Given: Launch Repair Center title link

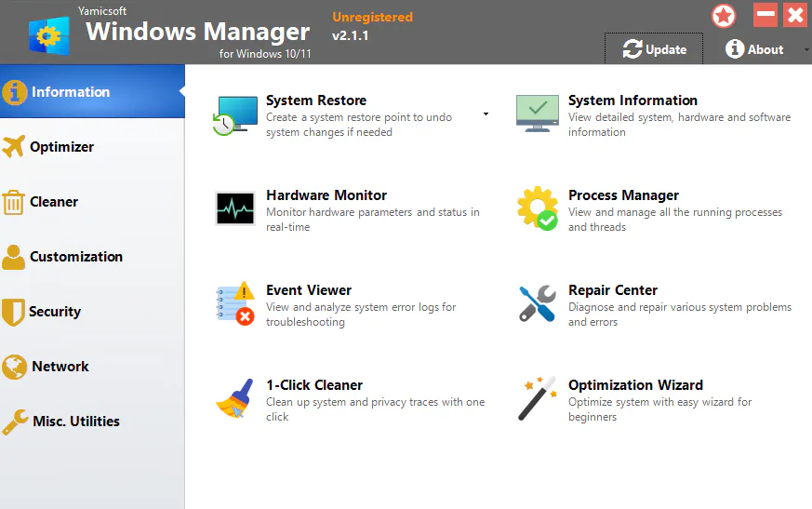Looking at the screenshot, I should click(613, 290).
